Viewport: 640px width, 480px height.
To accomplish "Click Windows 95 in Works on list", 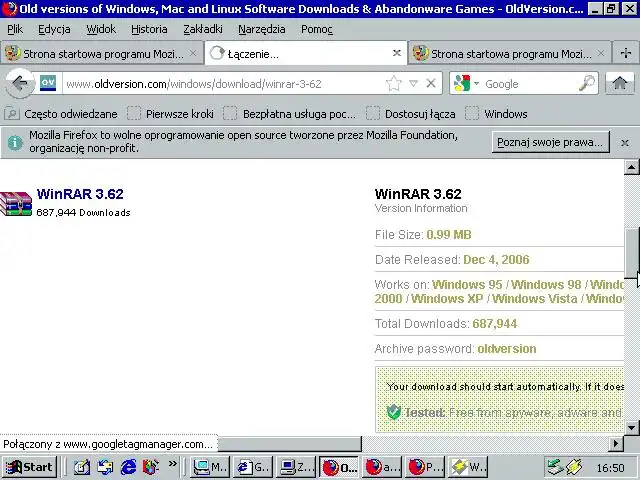I will point(467,284).
